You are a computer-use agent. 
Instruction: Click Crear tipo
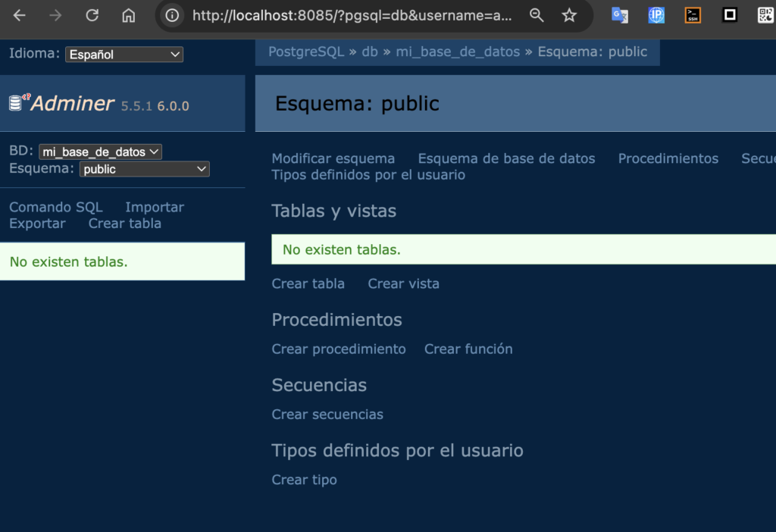click(304, 480)
